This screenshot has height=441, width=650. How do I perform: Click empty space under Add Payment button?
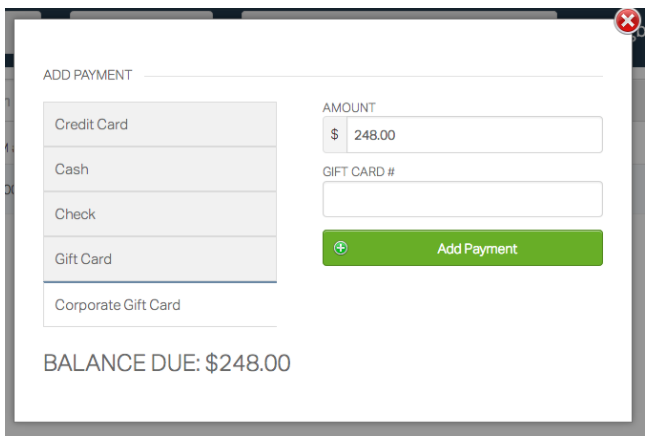click(462, 320)
